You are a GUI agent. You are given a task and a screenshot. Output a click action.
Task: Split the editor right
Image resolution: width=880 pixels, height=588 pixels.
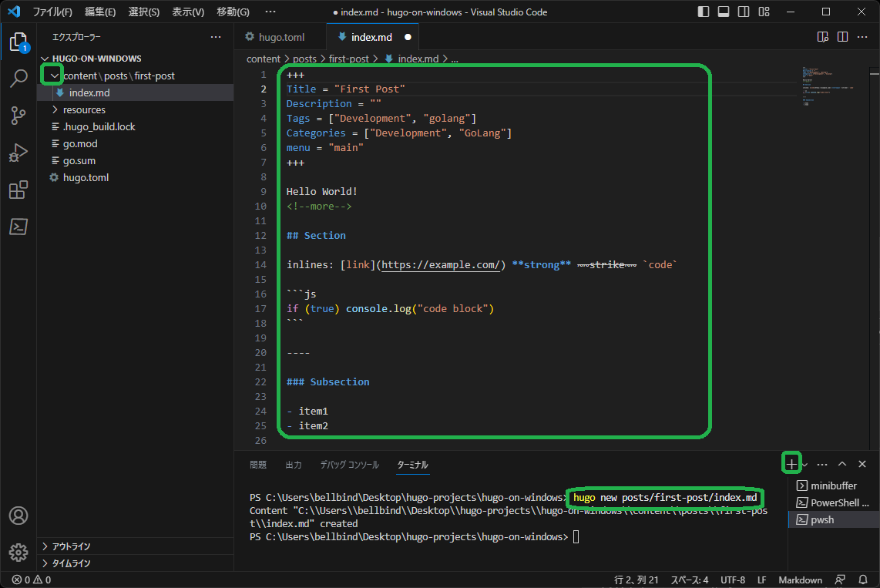[842, 37]
